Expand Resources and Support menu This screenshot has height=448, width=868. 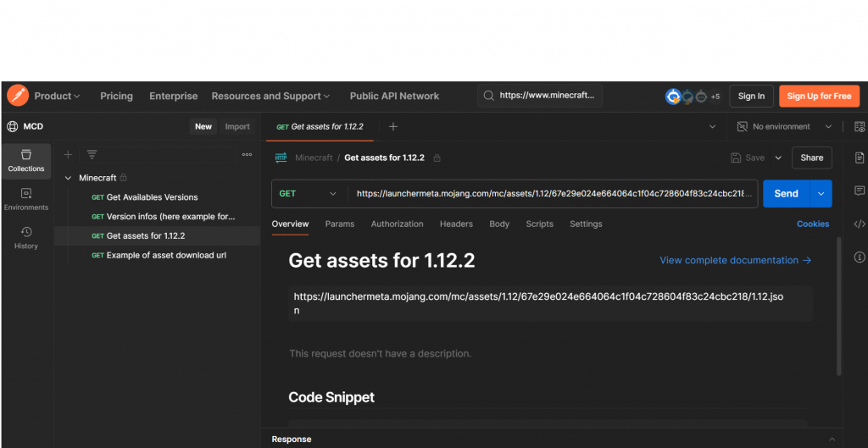(x=270, y=97)
